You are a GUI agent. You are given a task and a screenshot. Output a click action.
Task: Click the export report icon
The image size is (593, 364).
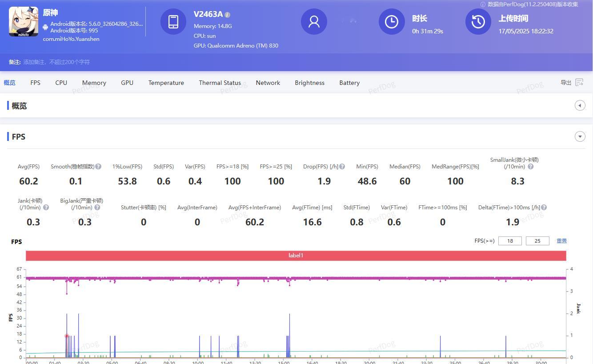tap(579, 82)
